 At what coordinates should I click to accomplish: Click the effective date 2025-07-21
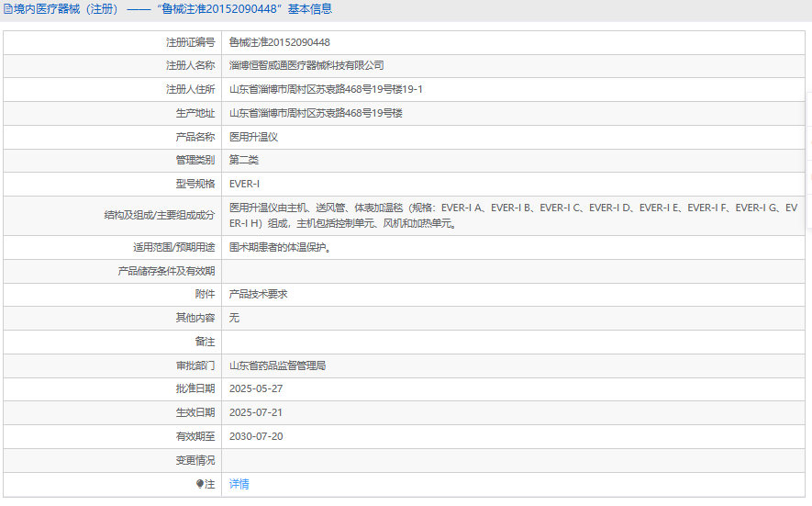(x=256, y=412)
